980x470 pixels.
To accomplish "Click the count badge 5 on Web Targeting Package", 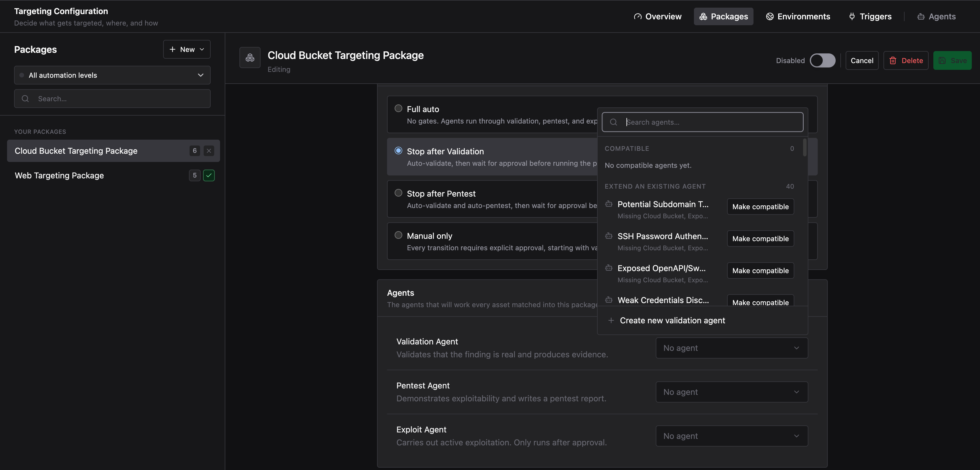I will (x=195, y=175).
